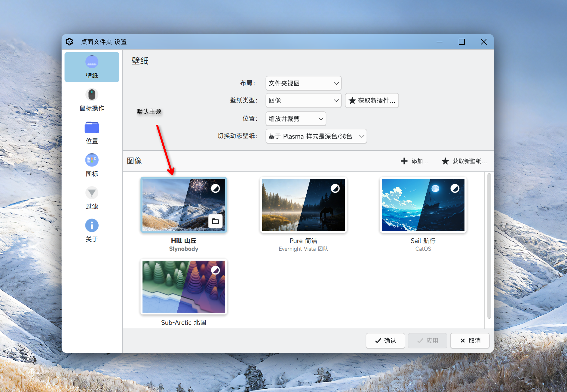Screen dimensions: 567x392
Task: Open the 壁纸类型 wallpaper type dropdown
Action: click(x=303, y=100)
